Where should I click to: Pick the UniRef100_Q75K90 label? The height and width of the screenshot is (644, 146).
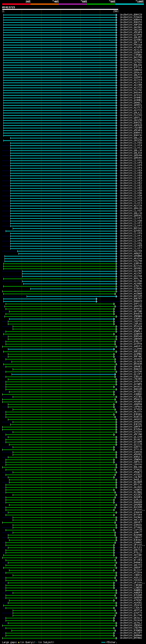(x=131, y=289)
